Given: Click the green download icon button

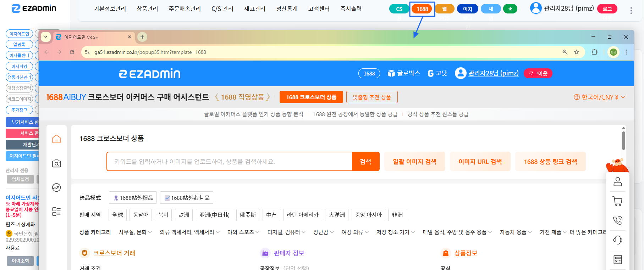Looking at the screenshot, I should pyautogui.click(x=510, y=9).
